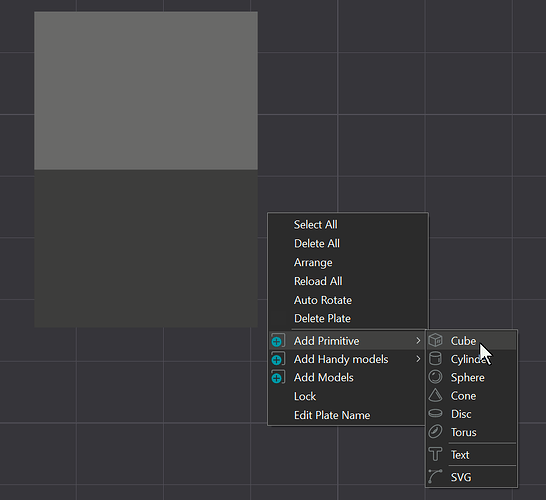Click the Cone primitive icon
The width and height of the screenshot is (546, 500).
[x=435, y=395]
